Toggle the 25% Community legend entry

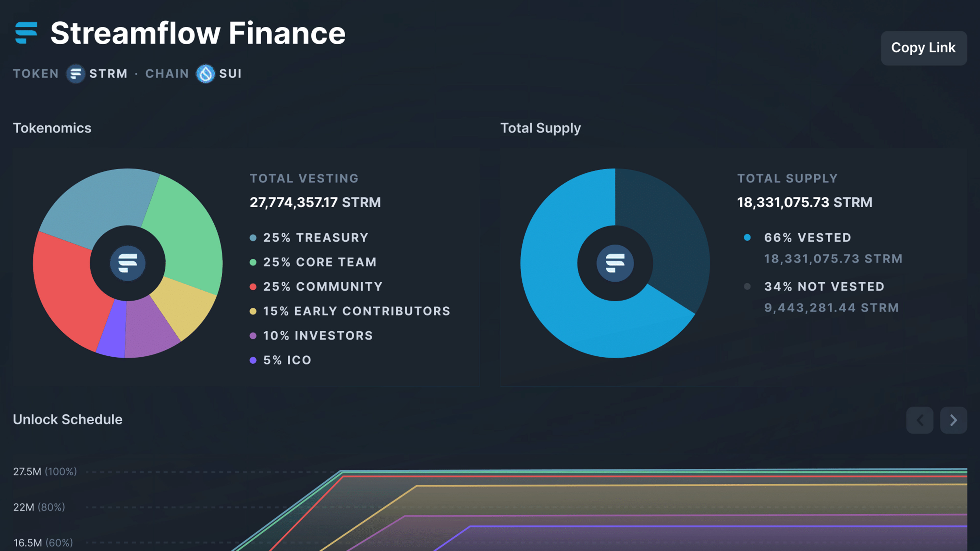pos(323,287)
